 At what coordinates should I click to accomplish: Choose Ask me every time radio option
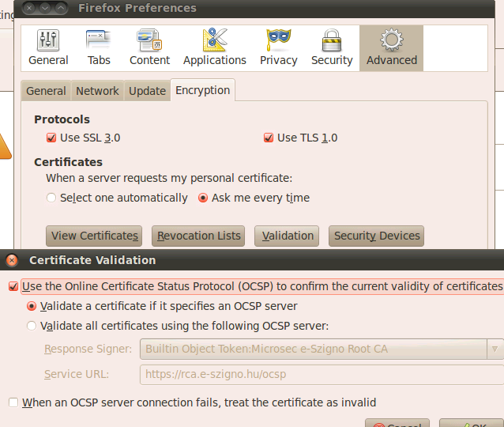click(203, 198)
